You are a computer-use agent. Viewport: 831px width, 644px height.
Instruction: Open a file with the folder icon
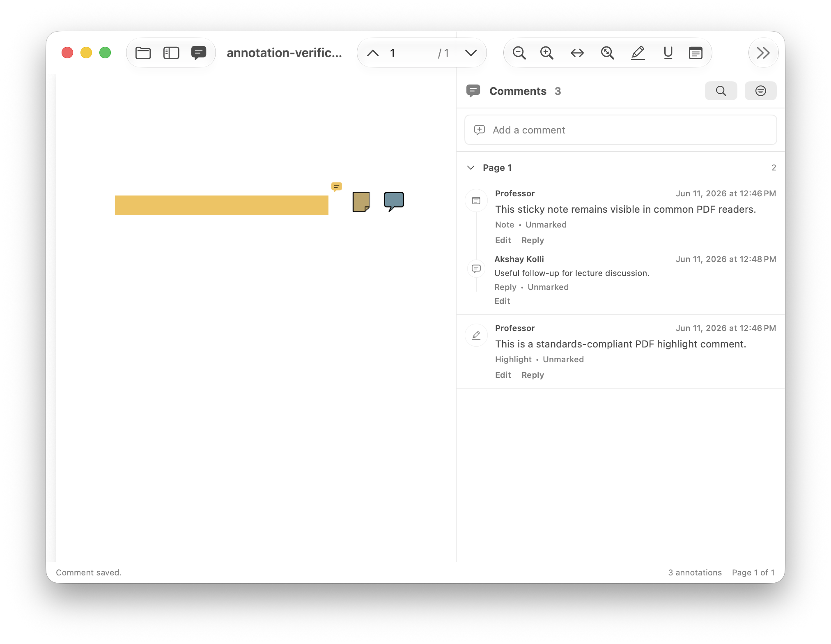click(x=143, y=53)
